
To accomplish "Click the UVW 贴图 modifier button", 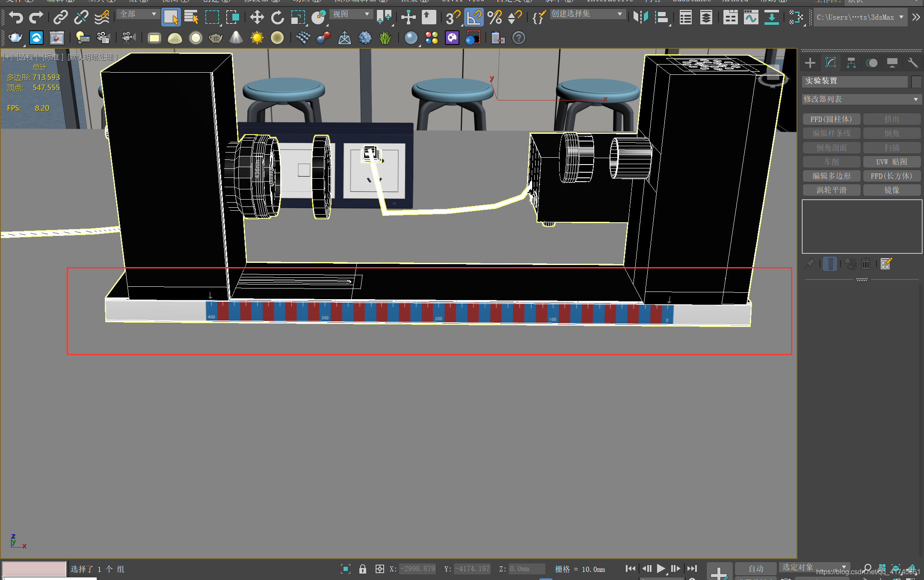I will click(891, 162).
